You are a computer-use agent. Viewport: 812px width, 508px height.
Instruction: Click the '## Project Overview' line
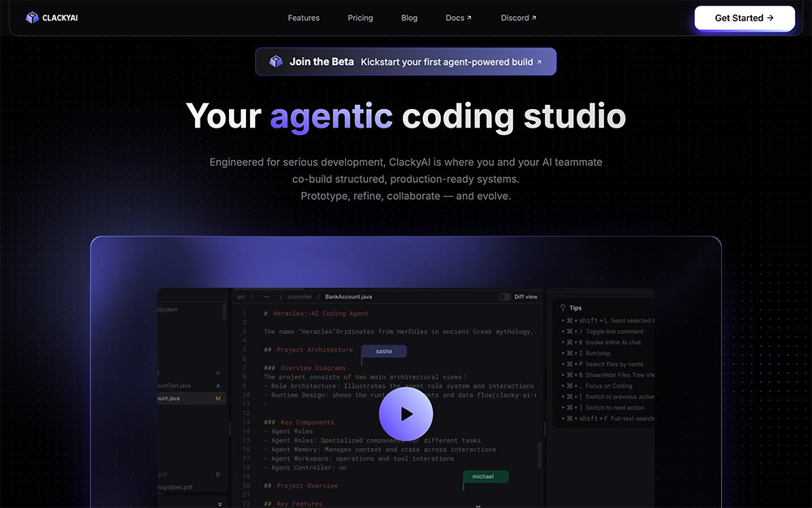300,486
